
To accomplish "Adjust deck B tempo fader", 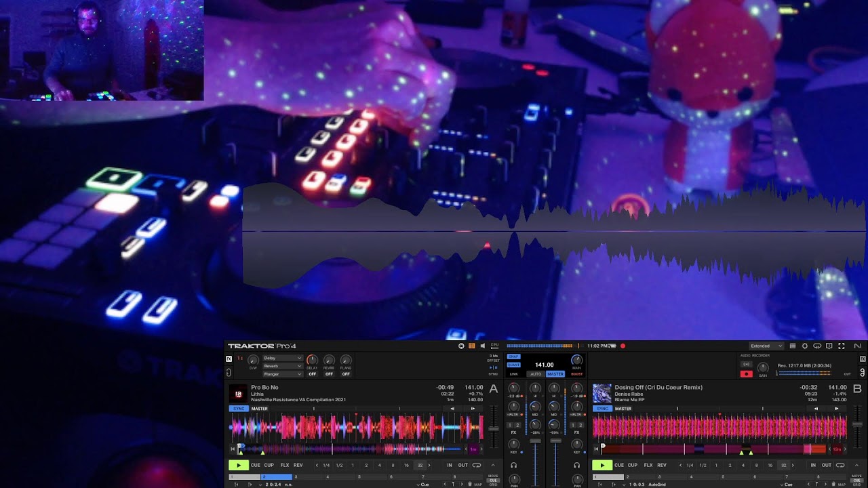I will [858, 424].
